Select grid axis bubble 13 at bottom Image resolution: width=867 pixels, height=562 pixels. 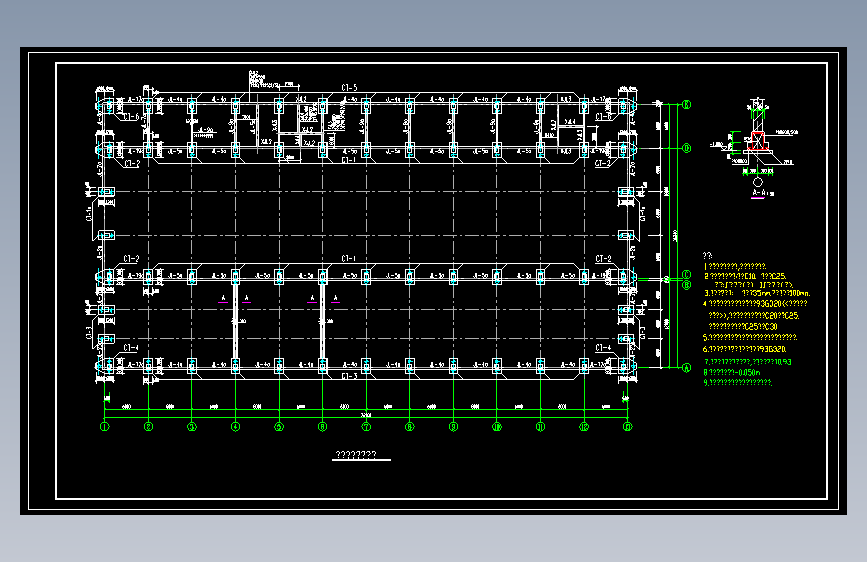[628, 426]
